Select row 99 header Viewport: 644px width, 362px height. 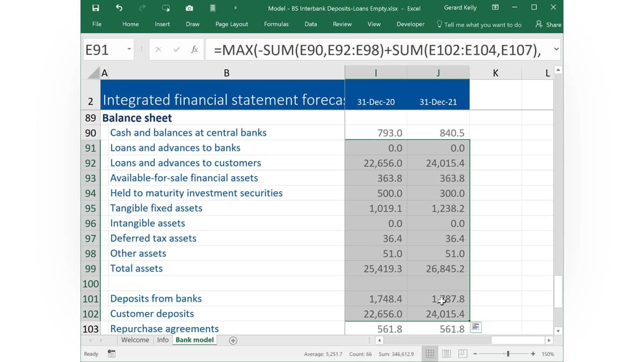coord(91,269)
